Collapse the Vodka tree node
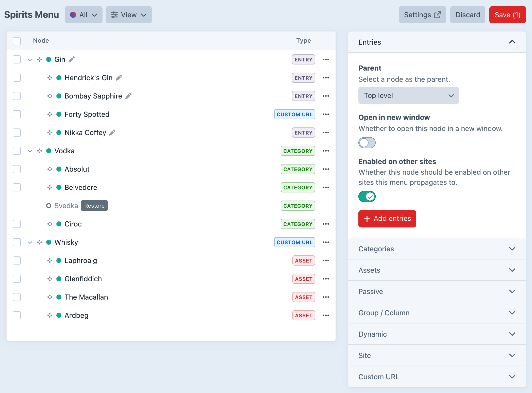The width and height of the screenshot is (532, 393). tap(30, 151)
